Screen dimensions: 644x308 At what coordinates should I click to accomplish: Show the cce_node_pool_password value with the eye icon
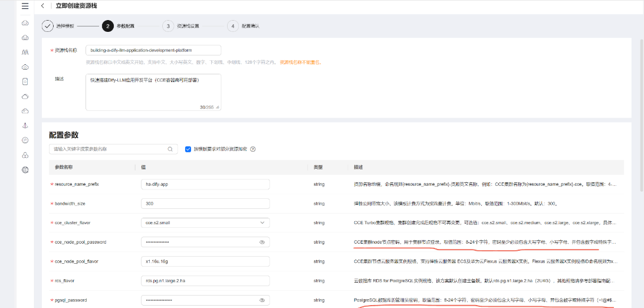click(262, 242)
